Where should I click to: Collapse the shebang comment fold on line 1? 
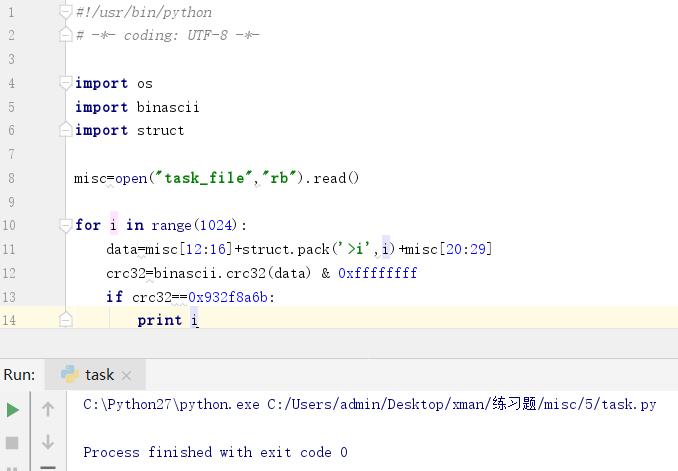[x=65, y=12]
